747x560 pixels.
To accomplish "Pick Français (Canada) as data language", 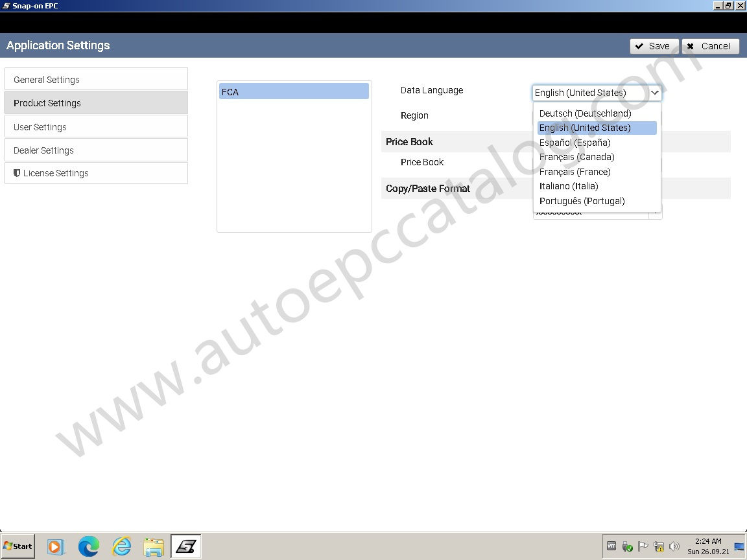I will (x=597, y=157).
